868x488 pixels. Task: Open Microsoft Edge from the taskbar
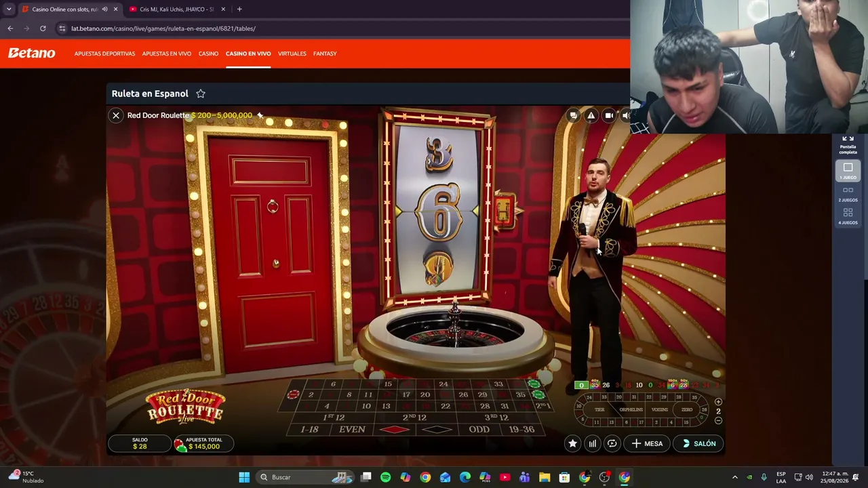pyautogui.click(x=465, y=477)
